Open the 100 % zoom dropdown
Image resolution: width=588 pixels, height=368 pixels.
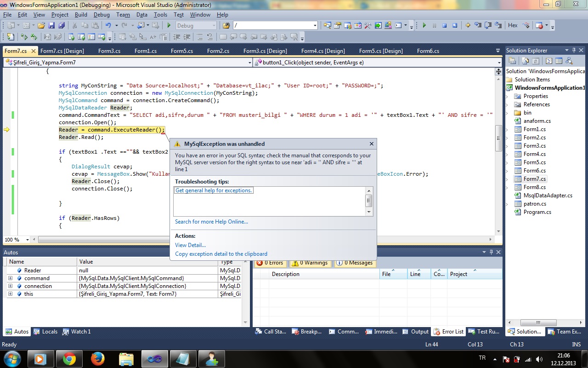(x=28, y=240)
